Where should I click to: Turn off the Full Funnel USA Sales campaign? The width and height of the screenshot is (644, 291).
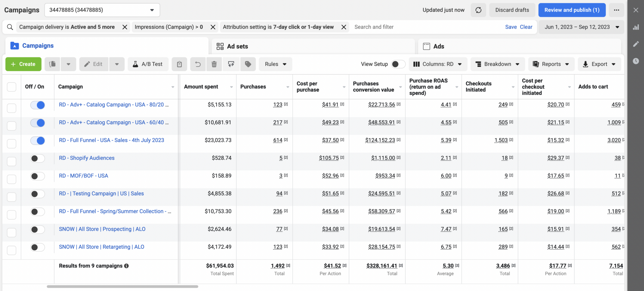click(x=37, y=140)
